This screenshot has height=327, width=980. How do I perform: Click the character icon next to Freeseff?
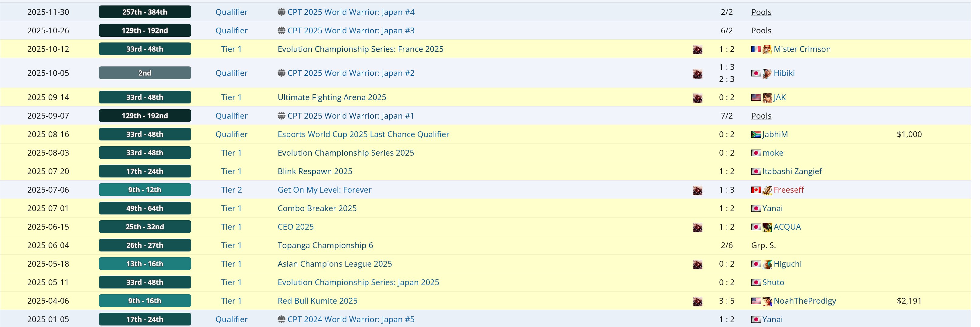tap(767, 190)
